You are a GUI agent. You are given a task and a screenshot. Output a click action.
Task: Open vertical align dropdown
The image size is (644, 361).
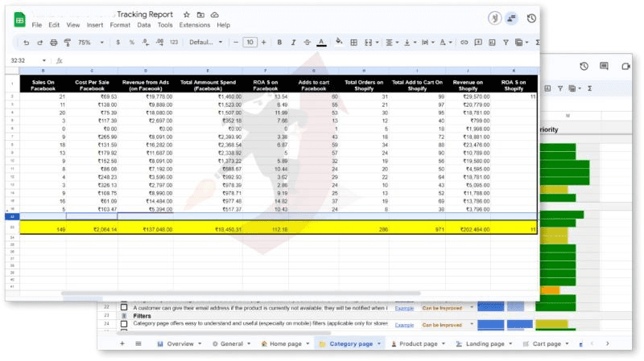pos(410,43)
